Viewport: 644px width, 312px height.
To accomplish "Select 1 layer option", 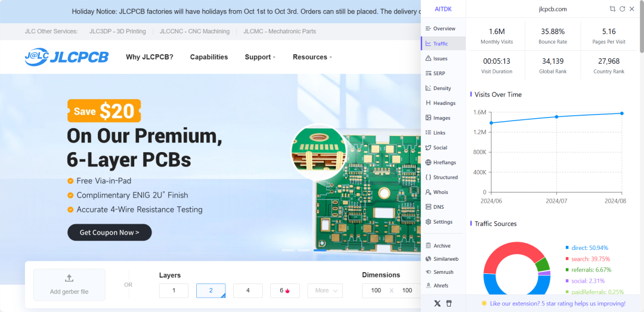I will click(174, 290).
